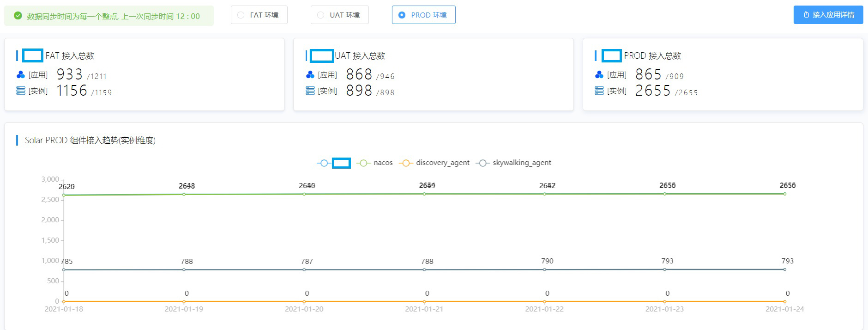Image resolution: width=868 pixels, height=330 pixels.
Task: Click the green sync success check icon
Action: (18, 16)
